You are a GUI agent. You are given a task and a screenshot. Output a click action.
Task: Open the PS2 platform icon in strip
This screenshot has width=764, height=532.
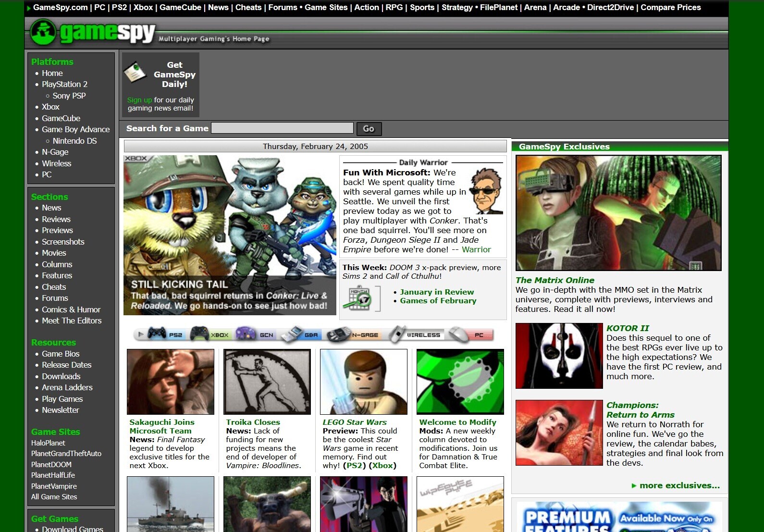point(165,334)
